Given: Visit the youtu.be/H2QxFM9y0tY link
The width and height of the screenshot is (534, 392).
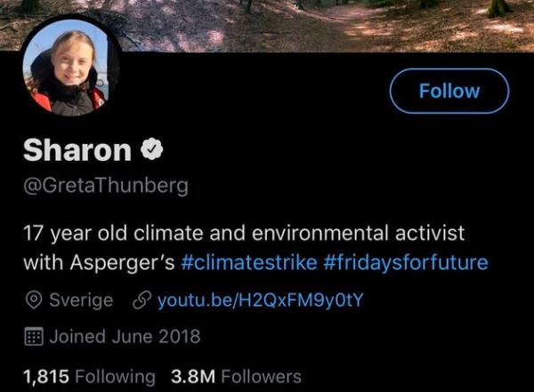Looking at the screenshot, I should pyautogui.click(x=260, y=300).
